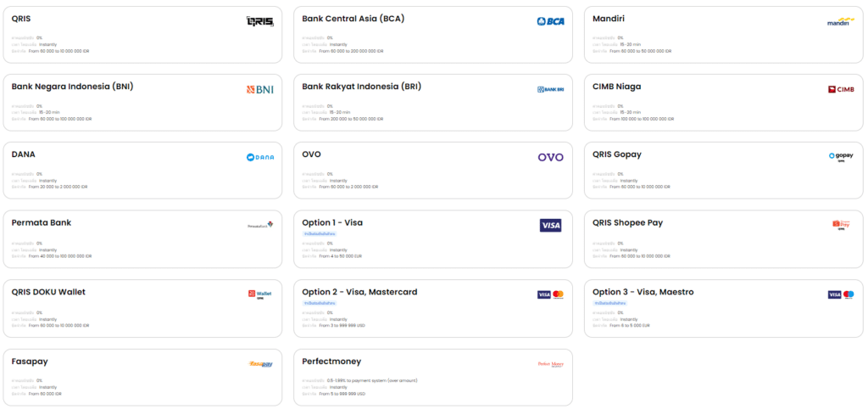Screen dimensions: 868x409
Task: Click the BNI bank logo
Action: pos(259,90)
